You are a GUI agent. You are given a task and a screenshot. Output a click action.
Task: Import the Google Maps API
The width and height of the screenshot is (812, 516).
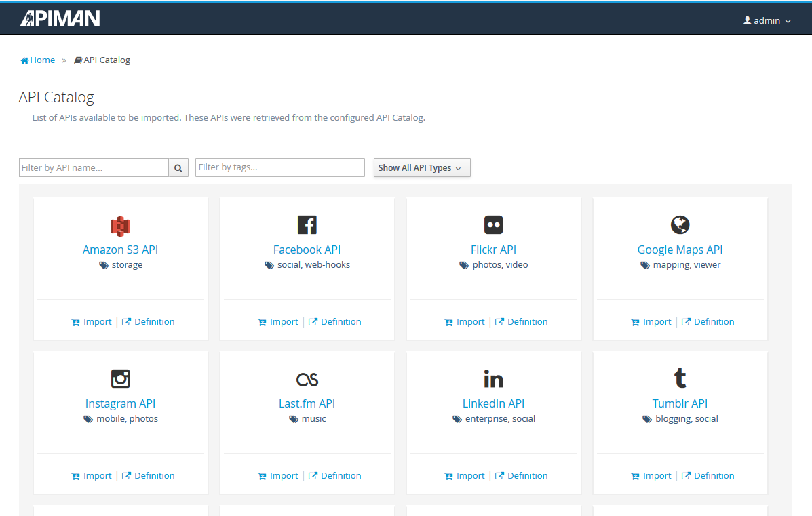[x=651, y=322]
